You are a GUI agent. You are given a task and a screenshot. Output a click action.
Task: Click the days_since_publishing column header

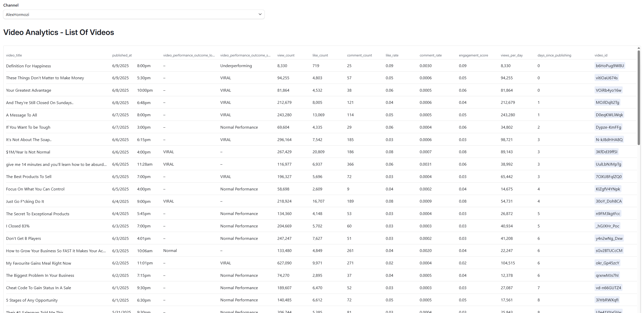coord(554,55)
